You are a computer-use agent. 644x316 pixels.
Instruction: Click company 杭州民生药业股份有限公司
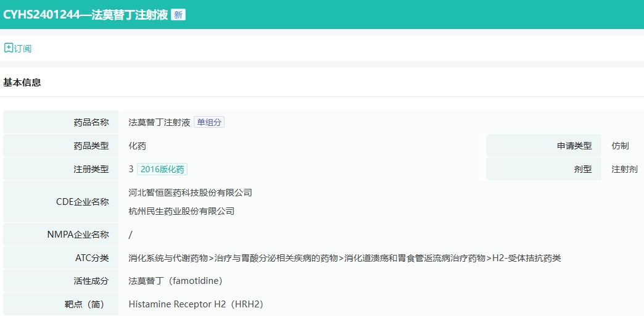tap(181, 211)
